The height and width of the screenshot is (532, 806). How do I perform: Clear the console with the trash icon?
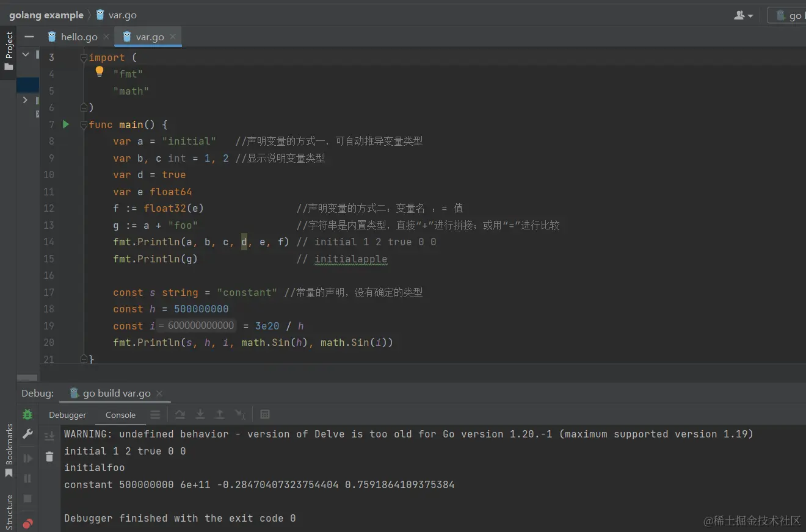pyautogui.click(x=49, y=456)
